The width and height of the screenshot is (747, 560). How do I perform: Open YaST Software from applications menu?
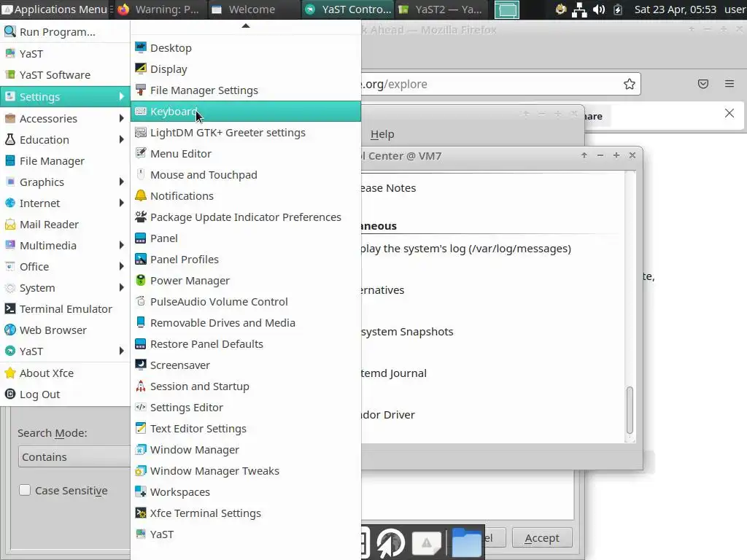[x=65, y=75]
